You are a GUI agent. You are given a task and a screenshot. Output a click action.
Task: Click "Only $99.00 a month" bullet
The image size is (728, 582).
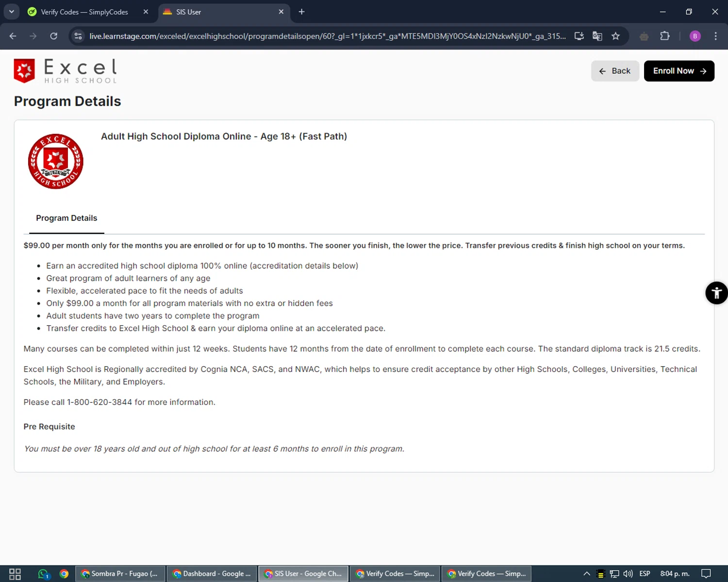pos(189,303)
